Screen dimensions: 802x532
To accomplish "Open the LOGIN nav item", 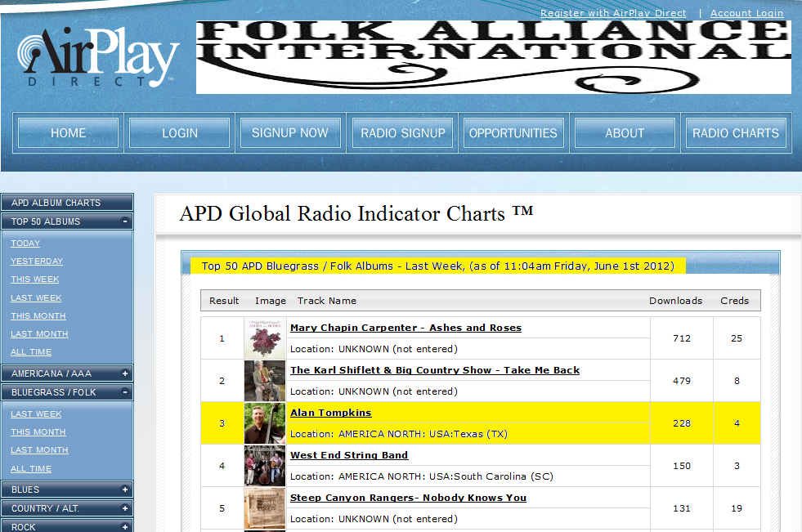I will tap(180, 133).
